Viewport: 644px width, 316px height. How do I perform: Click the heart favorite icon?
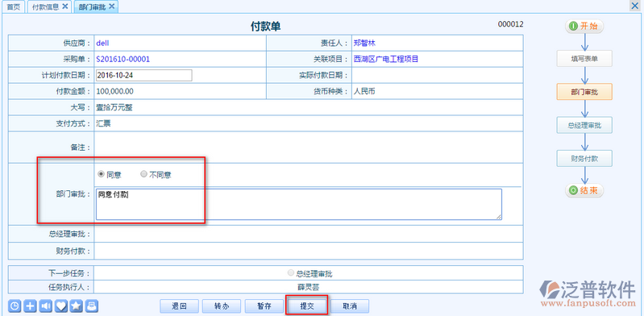coord(61,306)
